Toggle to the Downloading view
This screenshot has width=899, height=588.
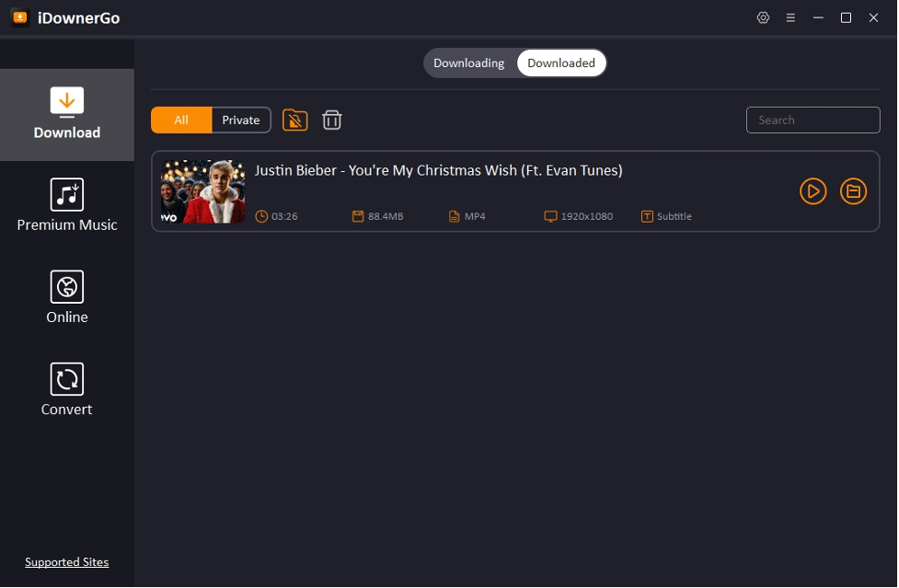pyautogui.click(x=469, y=63)
